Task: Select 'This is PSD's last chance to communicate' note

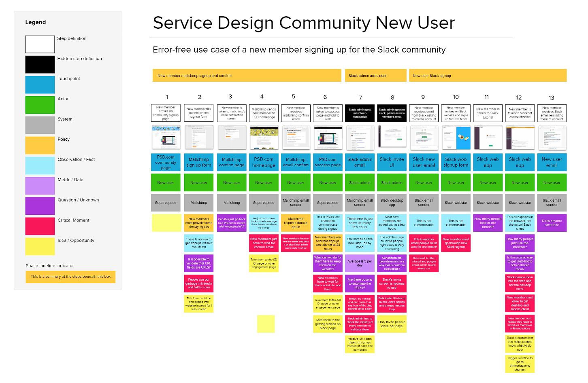Action: pyautogui.click(x=328, y=223)
